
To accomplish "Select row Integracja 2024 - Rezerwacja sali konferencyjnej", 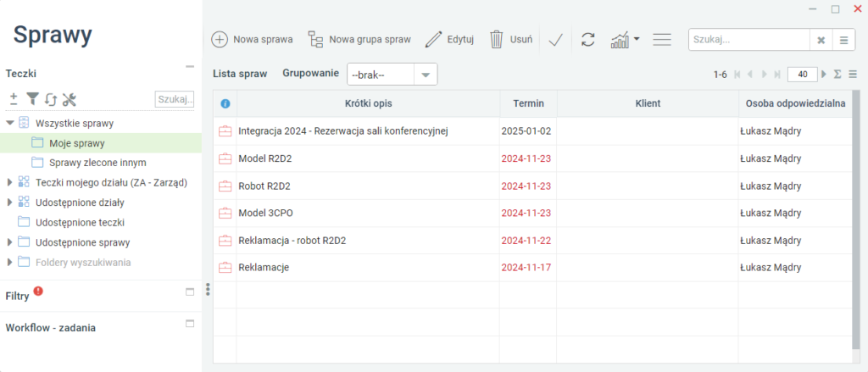I will click(x=533, y=131).
